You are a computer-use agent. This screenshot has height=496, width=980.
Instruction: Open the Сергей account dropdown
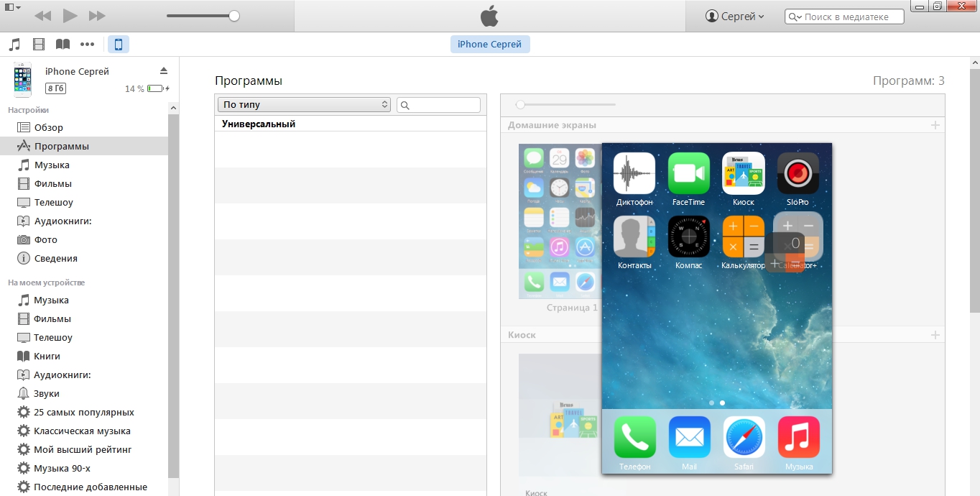click(x=734, y=16)
